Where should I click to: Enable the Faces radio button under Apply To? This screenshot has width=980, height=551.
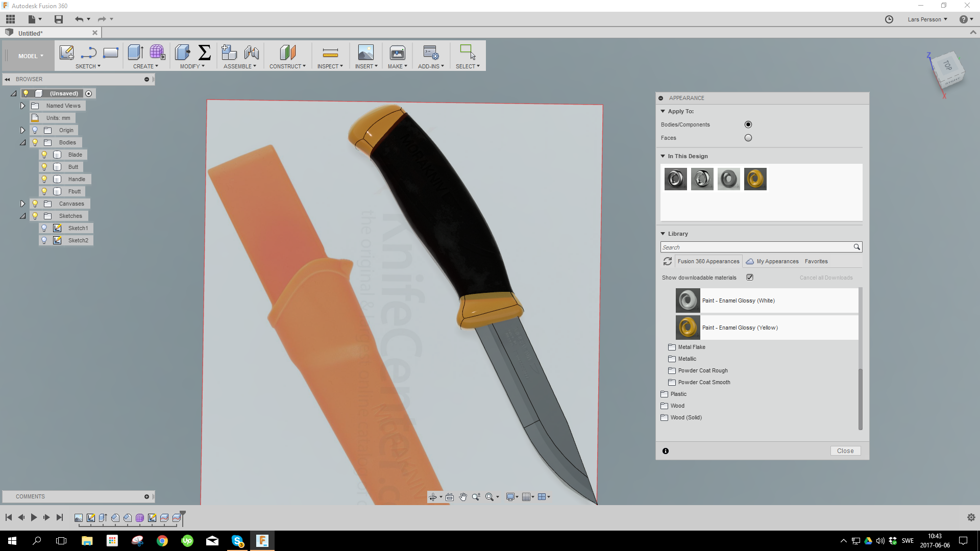748,137
